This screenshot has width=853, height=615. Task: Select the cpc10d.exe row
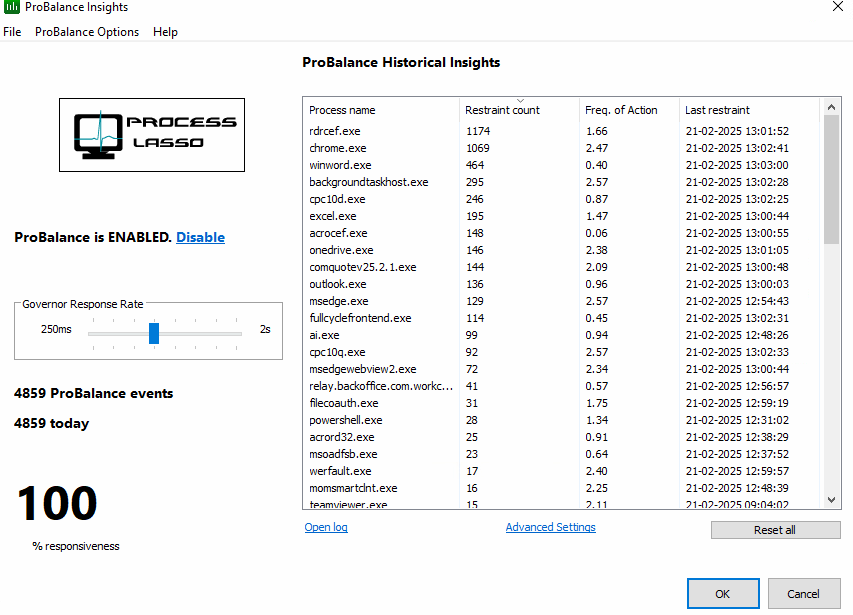coord(560,199)
